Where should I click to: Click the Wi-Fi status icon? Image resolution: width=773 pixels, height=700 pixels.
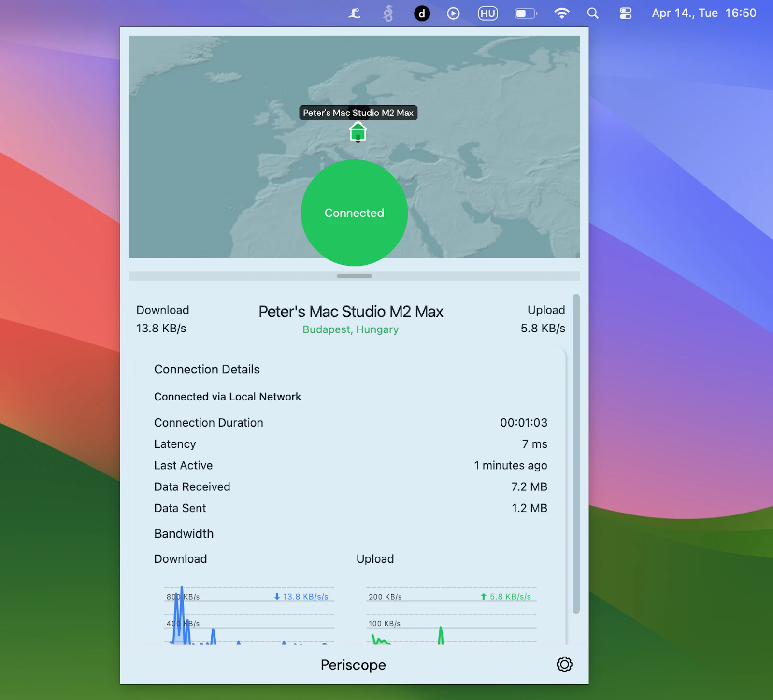coord(561,13)
